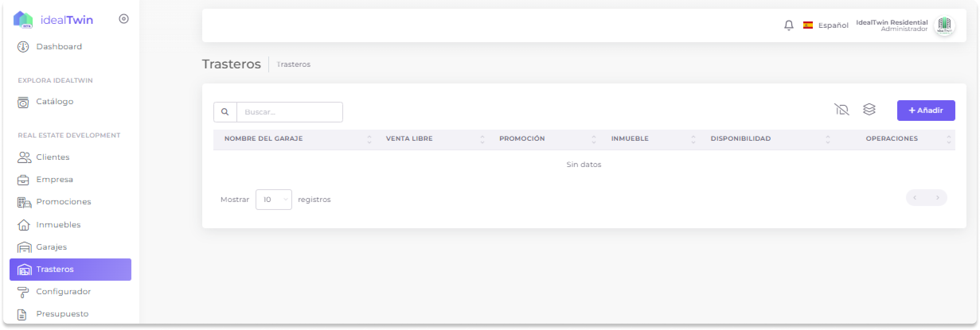Navigate to Clientes section
Screen dimensions: 980x330
53,157
